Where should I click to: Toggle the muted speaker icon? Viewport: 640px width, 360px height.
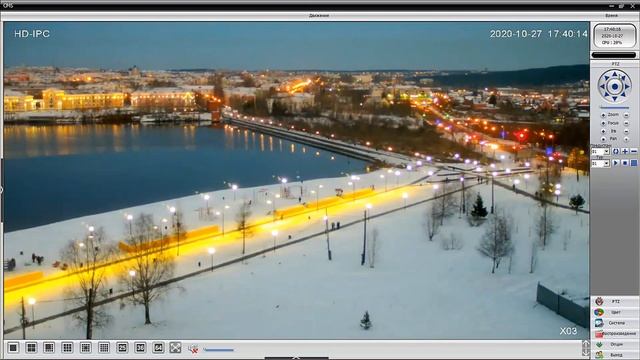(x=193, y=349)
